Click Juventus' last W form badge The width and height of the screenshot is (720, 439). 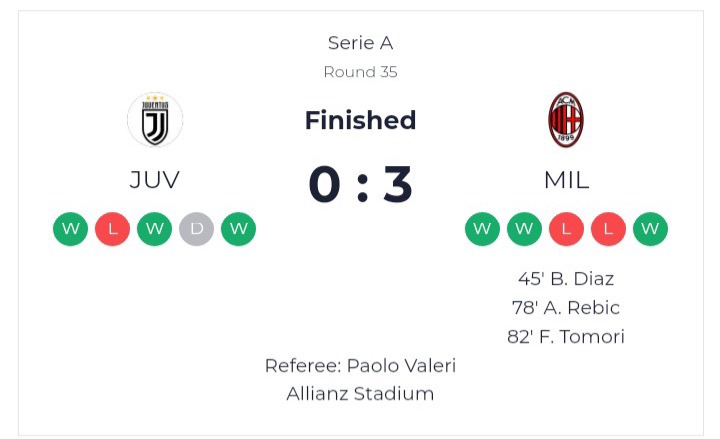[x=238, y=229]
